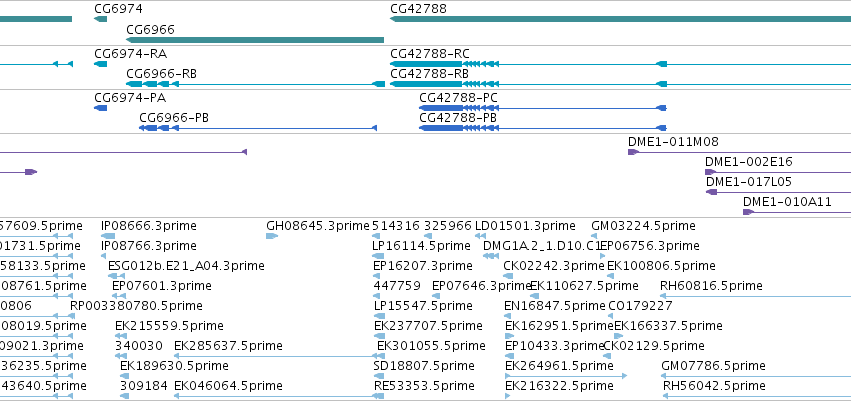Image resolution: width=851 pixels, height=401 pixels.
Task: Click the GH08645.3prime EST label
Action: click(317, 226)
